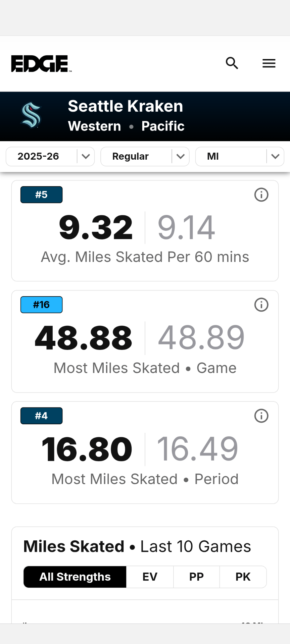Expand the Regular game type dropdown
290x644 pixels.
(145, 156)
